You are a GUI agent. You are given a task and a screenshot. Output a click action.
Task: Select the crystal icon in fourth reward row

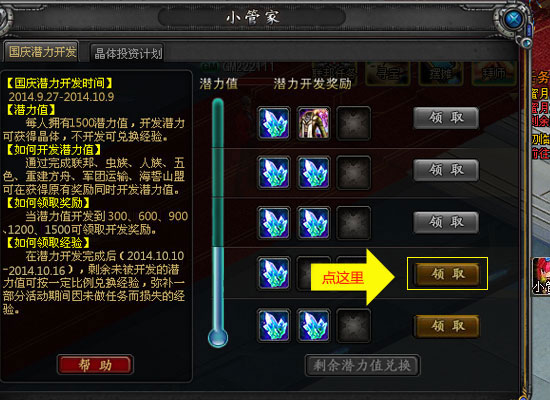click(x=274, y=273)
